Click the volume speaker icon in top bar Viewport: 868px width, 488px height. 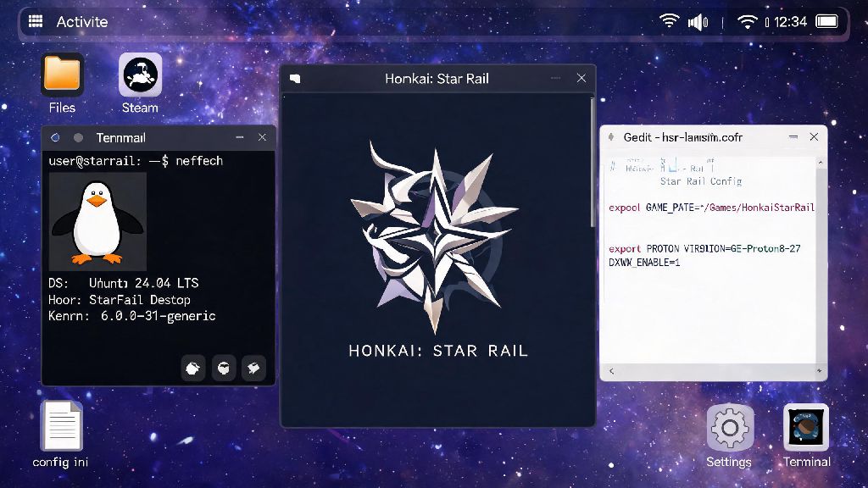698,22
